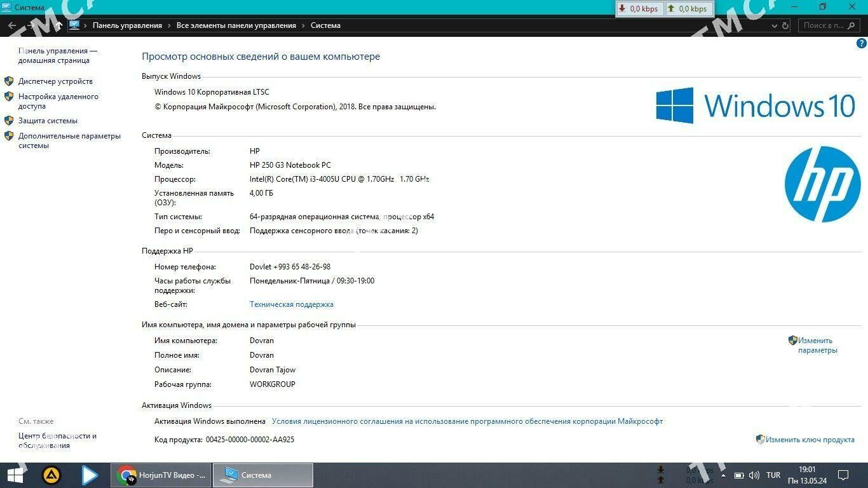
Task: Open Диспетчер устройств
Action: (55, 81)
